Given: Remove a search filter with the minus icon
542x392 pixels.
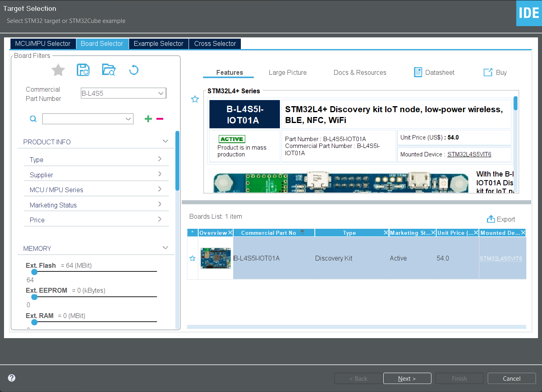Looking at the screenshot, I should tap(160, 119).
